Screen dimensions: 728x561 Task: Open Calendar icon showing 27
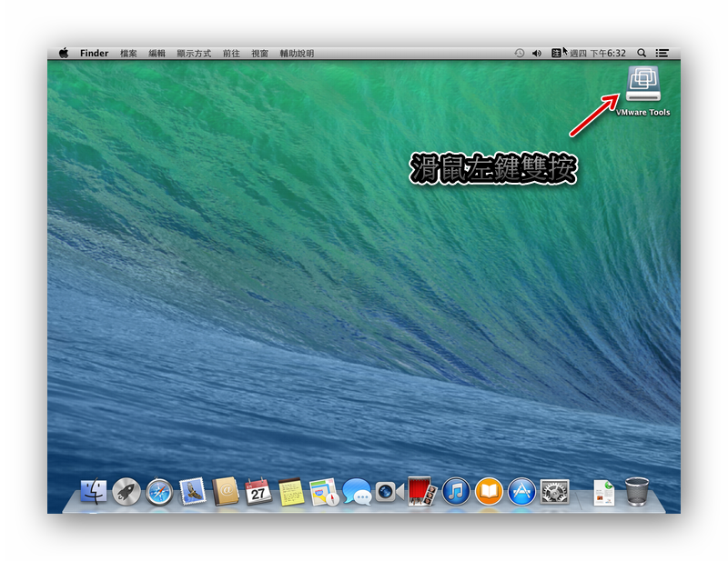coord(258,491)
